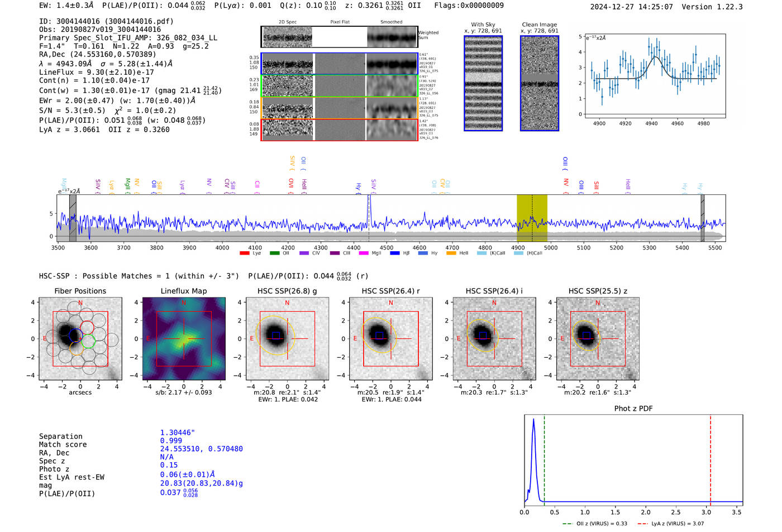
Task: Select the red-bordered 2D spectrum fiber row
Action: pyautogui.click(x=339, y=130)
